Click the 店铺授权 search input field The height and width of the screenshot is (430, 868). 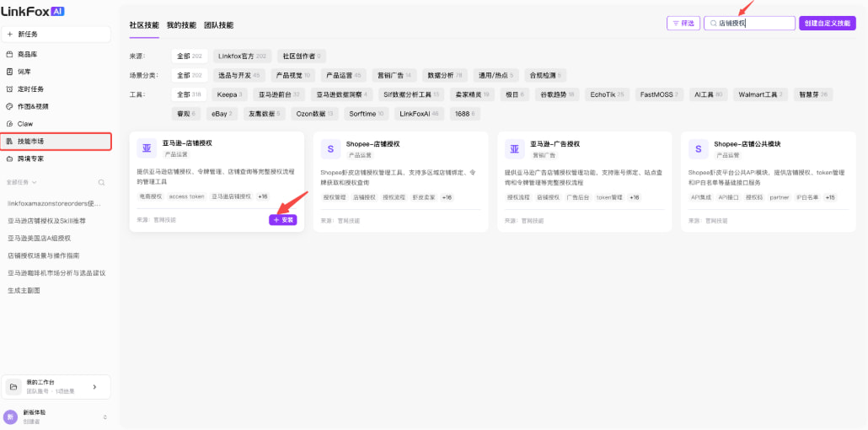[749, 24]
